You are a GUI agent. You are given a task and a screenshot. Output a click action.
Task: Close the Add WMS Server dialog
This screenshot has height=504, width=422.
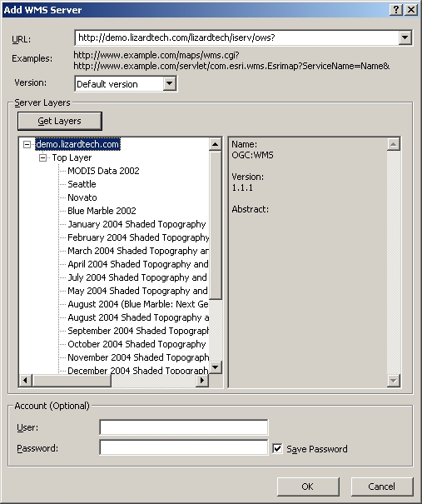point(410,10)
